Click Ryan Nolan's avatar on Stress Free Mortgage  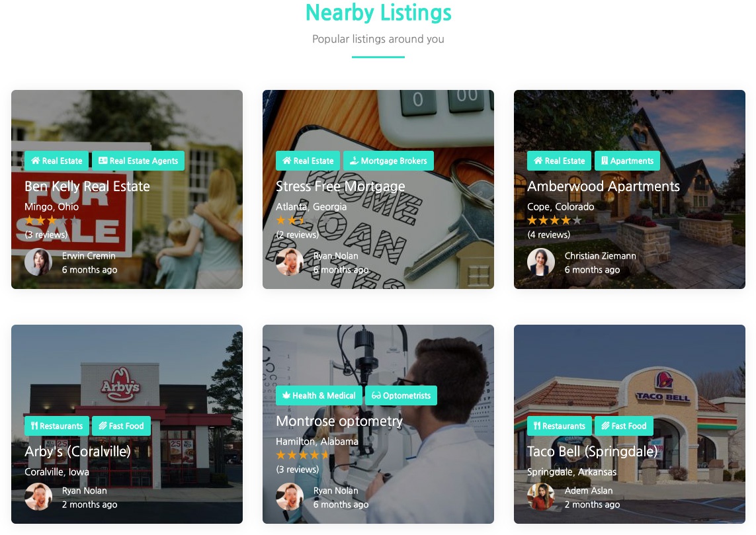coord(290,262)
